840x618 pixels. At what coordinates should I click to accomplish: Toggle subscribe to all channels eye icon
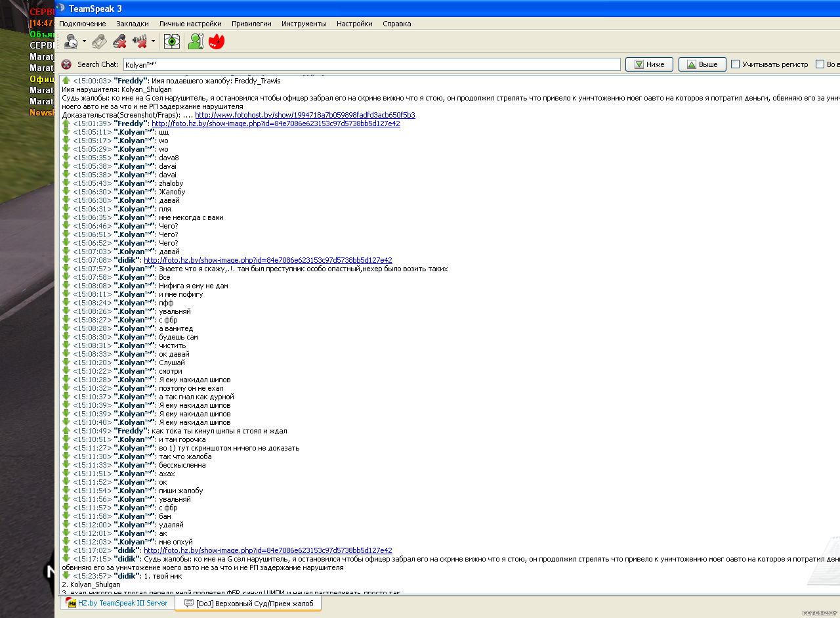(x=172, y=41)
